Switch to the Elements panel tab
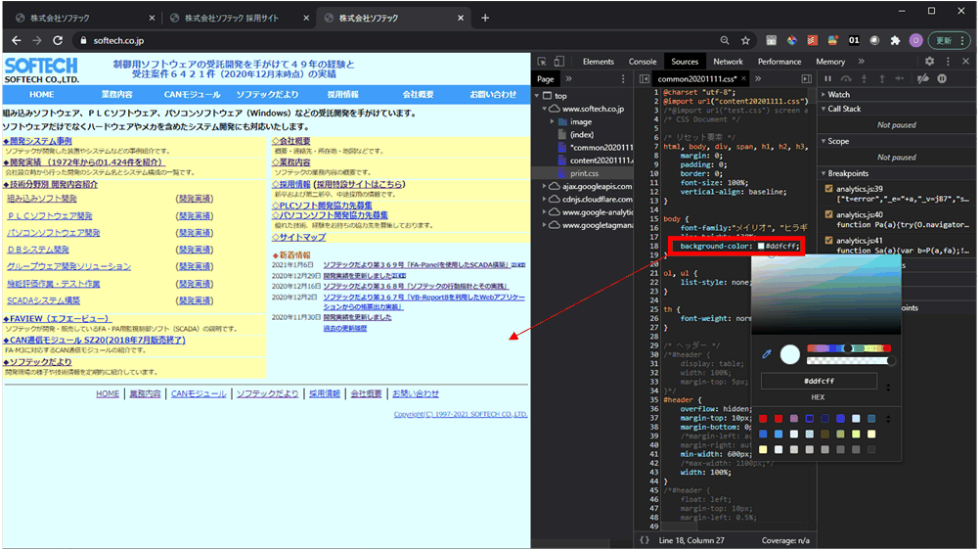Image resolution: width=980 pixels, height=550 pixels. [599, 62]
